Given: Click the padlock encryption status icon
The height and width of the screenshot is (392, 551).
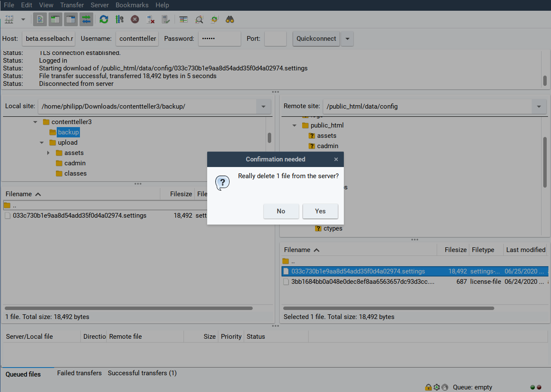Looking at the screenshot, I should tap(429, 387).
